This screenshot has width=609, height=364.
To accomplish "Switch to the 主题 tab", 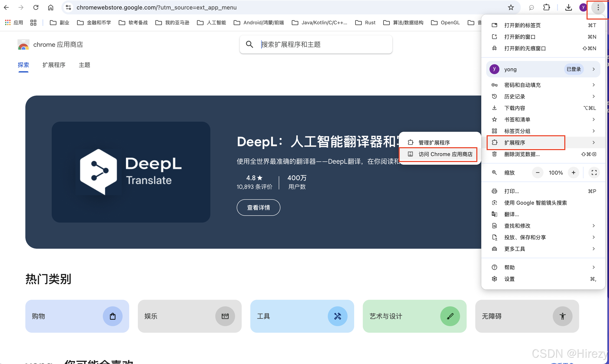I will 84,65.
